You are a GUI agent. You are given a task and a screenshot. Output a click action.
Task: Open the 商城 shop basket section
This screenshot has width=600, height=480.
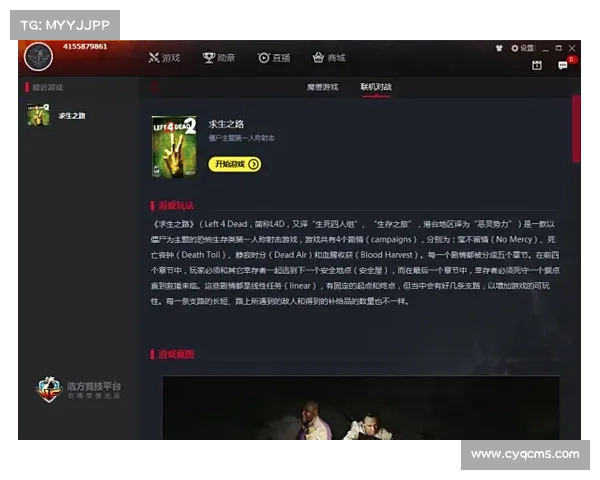point(329,58)
